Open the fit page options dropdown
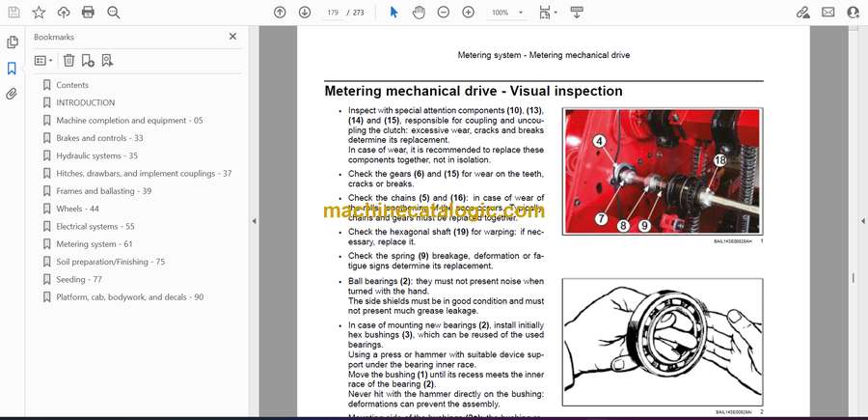 [x=548, y=13]
